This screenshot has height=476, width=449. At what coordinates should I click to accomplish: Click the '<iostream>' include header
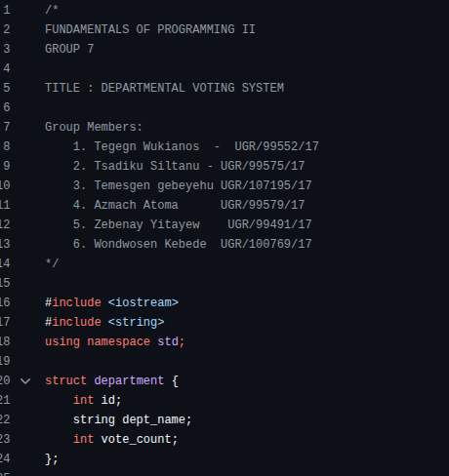(143, 302)
